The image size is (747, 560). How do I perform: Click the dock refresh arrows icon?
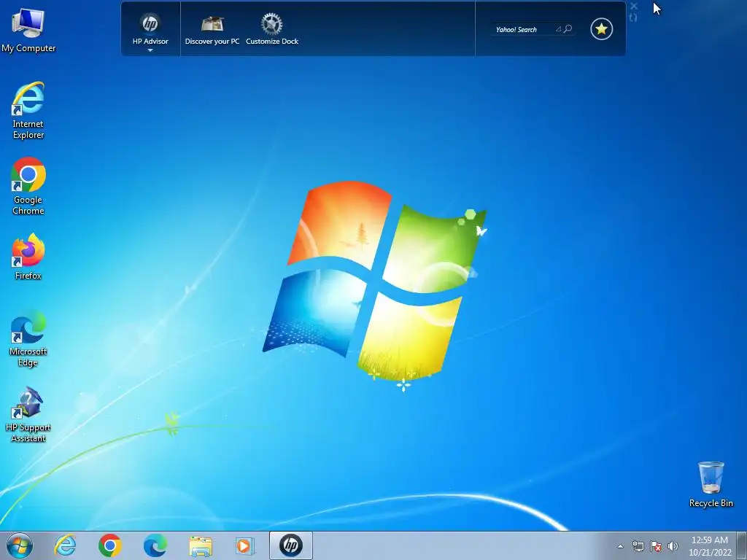click(633, 17)
